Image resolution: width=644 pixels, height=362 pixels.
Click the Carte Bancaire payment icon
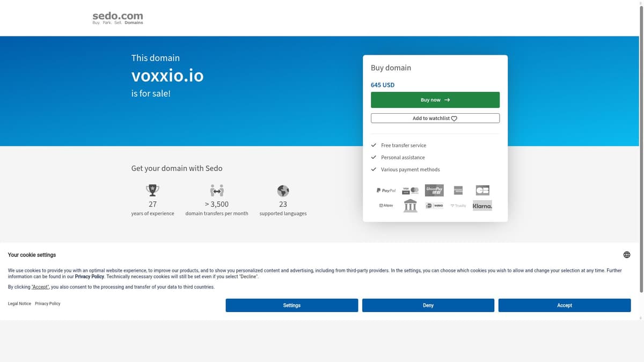click(x=482, y=190)
